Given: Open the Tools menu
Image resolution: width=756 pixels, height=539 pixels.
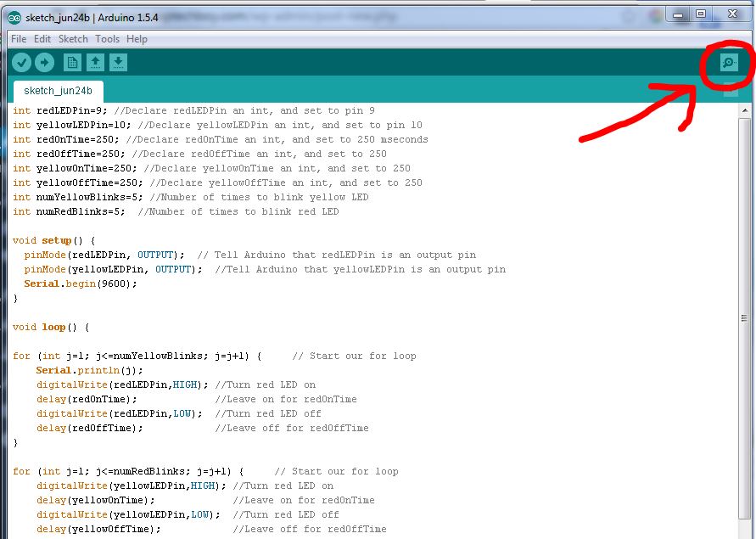Looking at the screenshot, I should coord(107,38).
